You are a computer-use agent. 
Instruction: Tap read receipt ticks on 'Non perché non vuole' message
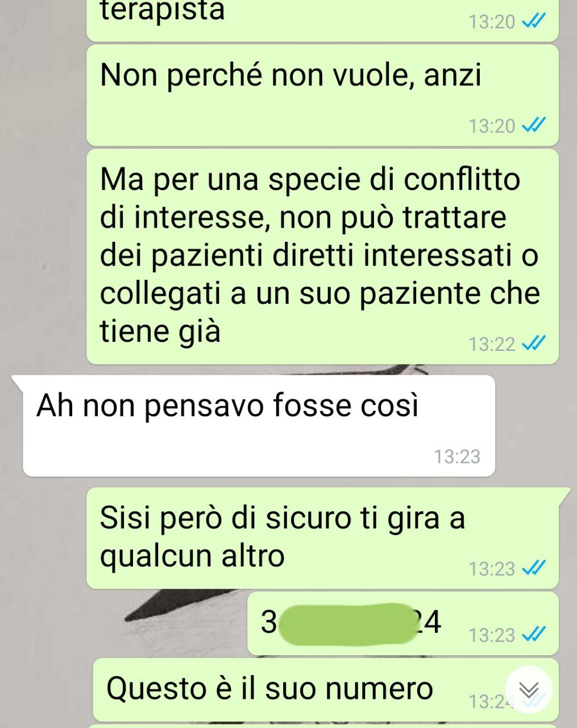tap(533, 125)
